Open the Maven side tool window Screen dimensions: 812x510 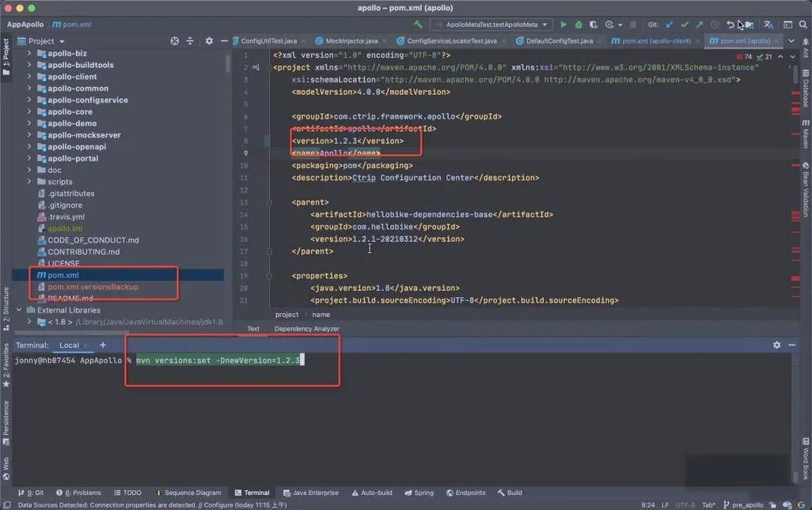coord(806,134)
